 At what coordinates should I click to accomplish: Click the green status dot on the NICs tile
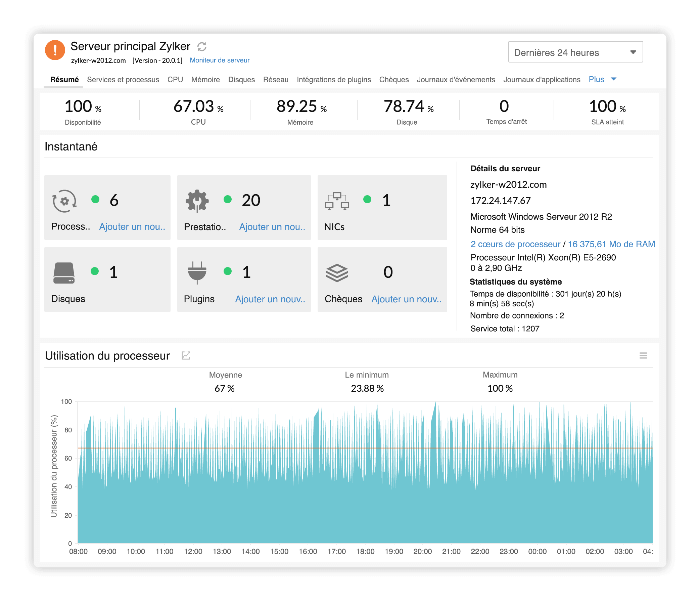point(367,200)
